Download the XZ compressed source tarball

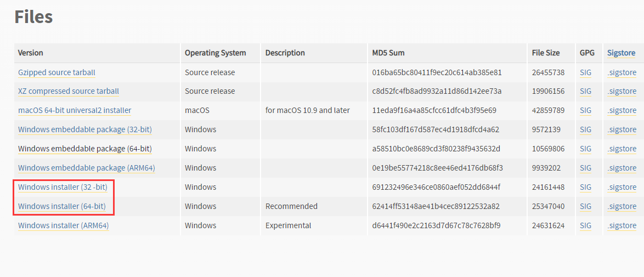click(69, 91)
